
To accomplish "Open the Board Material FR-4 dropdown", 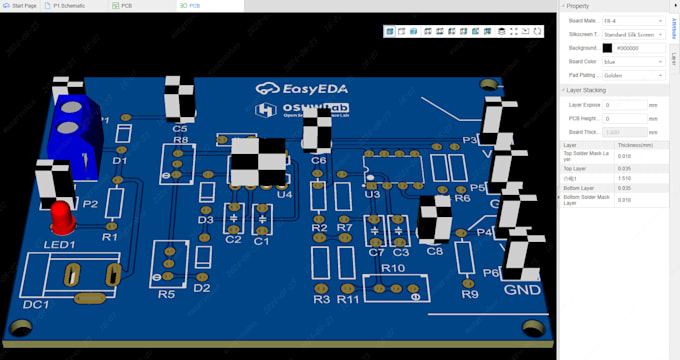I will [x=634, y=21].
